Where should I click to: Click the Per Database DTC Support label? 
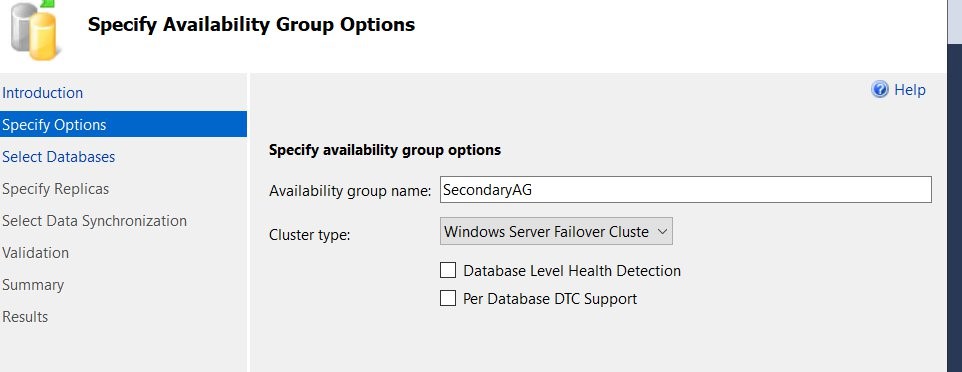(550, 299)
